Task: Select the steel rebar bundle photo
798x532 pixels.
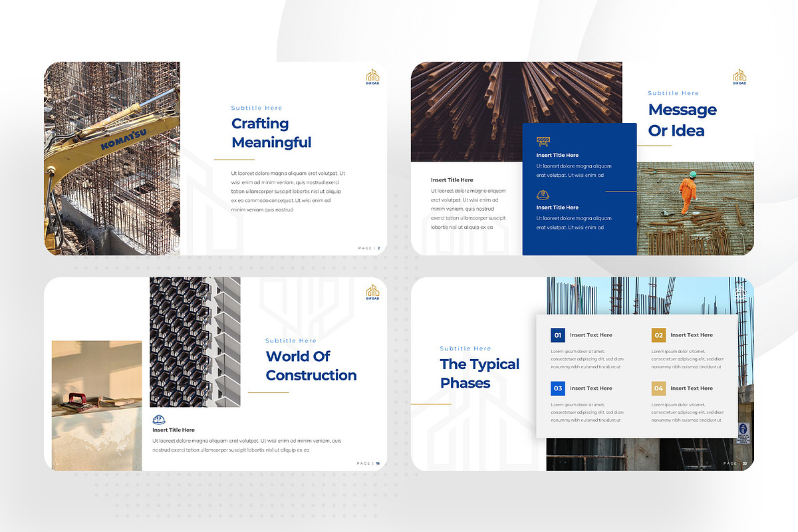Action: [517, 112]
